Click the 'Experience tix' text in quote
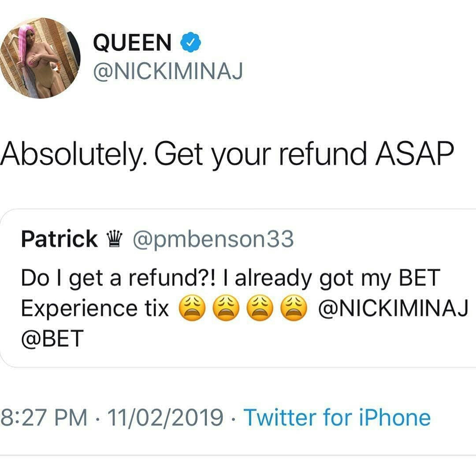Image resolution: width=476 pixels, height=476 pixels. pos(95,308)
